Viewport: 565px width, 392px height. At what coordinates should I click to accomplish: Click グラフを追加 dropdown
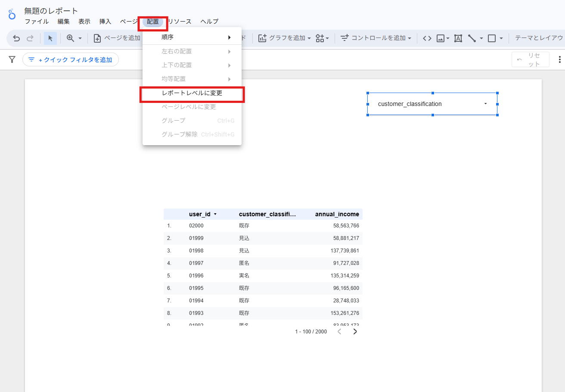(x=285, y=38)
